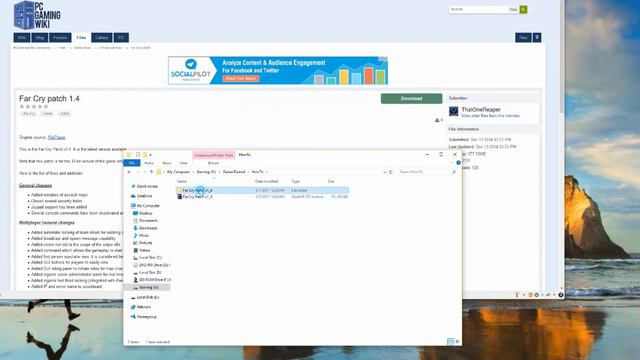Click Gaming (G:) in the address bar

click(x=206, y=172)
